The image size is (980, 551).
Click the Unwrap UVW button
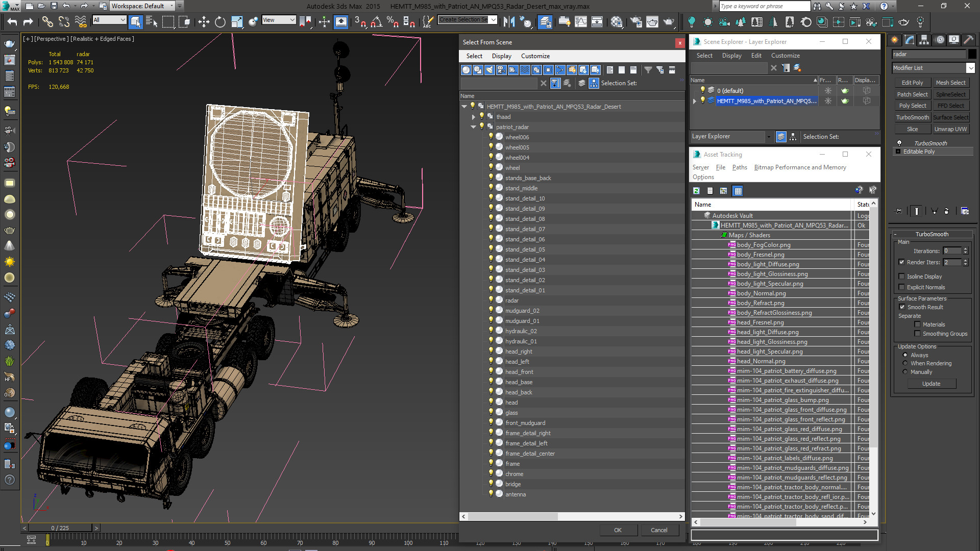(x=950, y=129)
